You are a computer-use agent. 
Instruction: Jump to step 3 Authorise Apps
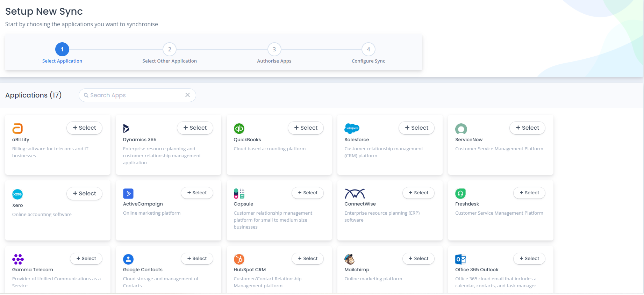tap(274, 49)
